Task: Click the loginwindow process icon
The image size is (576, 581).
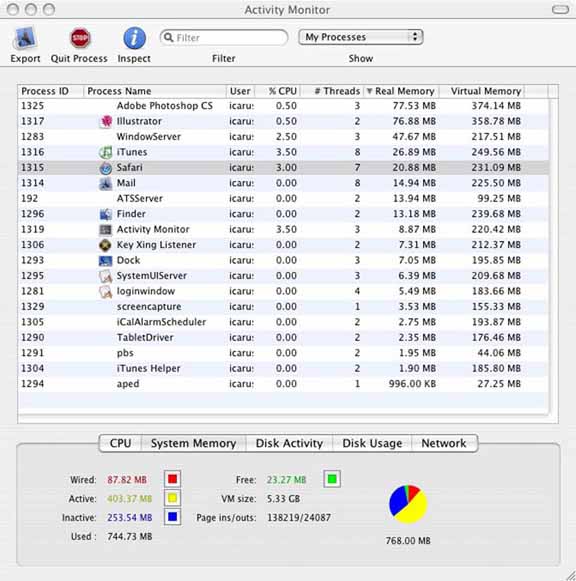Action: click(106, 291)
